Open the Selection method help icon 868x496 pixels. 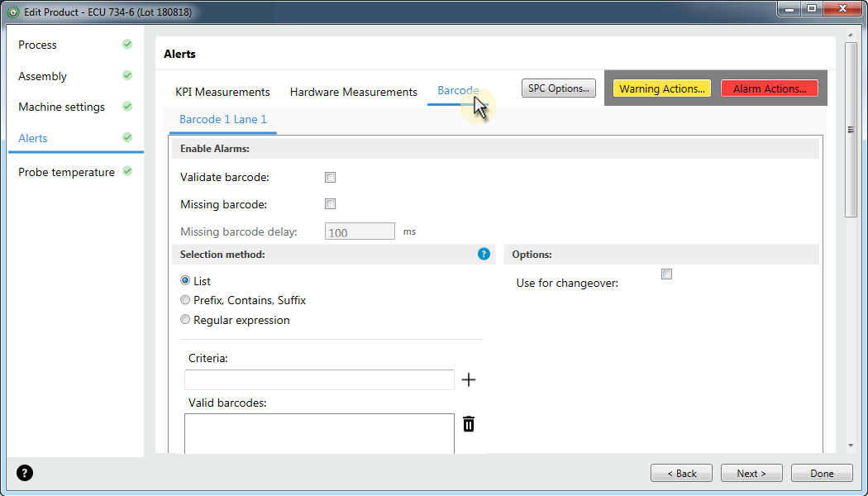click(484, 254)
